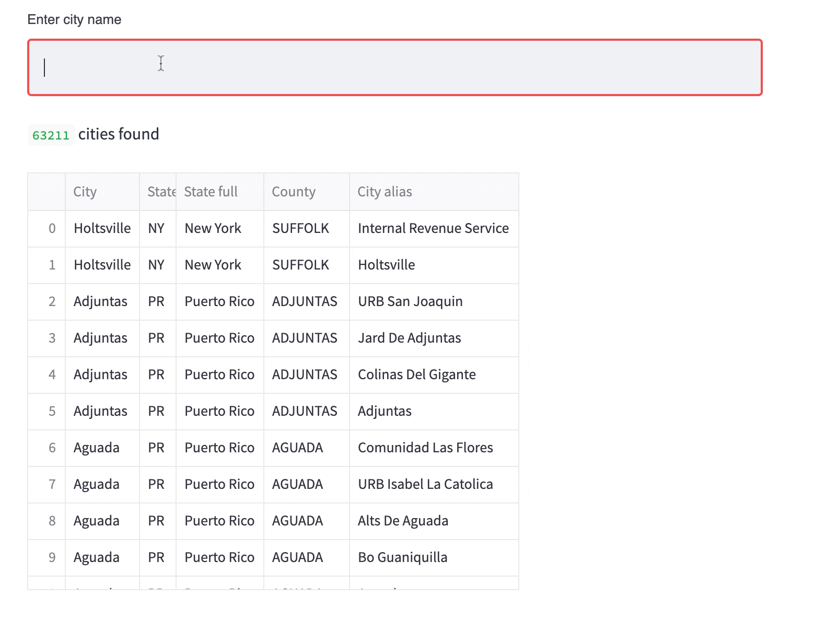
Task: Click the 'Bo Guaniquilla' cell
Action: pyautogui.click(x=402, y=557)
